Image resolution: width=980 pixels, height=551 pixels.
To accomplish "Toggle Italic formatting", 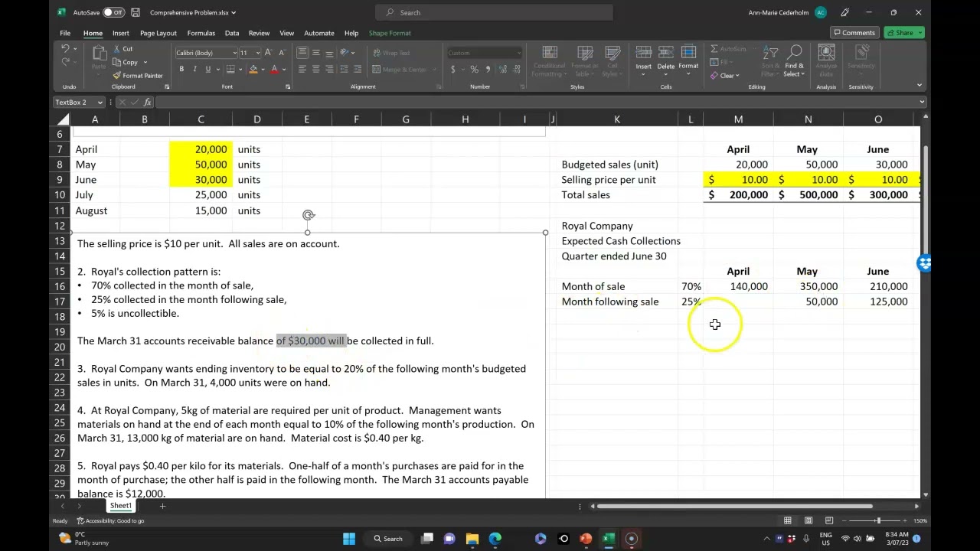I will [x=194, y=70].
